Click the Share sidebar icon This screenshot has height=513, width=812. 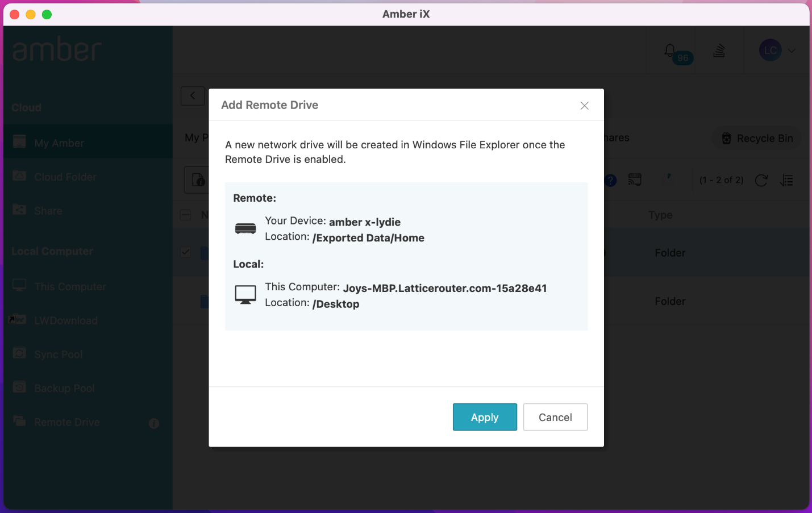click(19, 210)
